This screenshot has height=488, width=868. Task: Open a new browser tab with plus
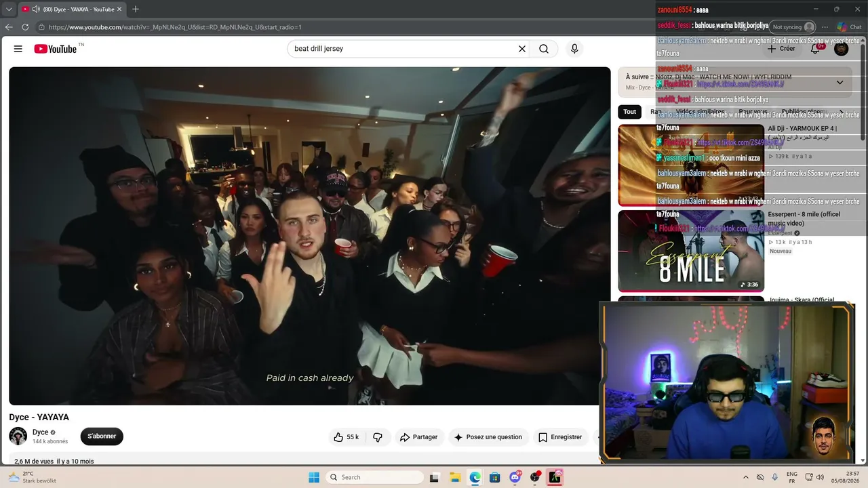click(136, 9)
